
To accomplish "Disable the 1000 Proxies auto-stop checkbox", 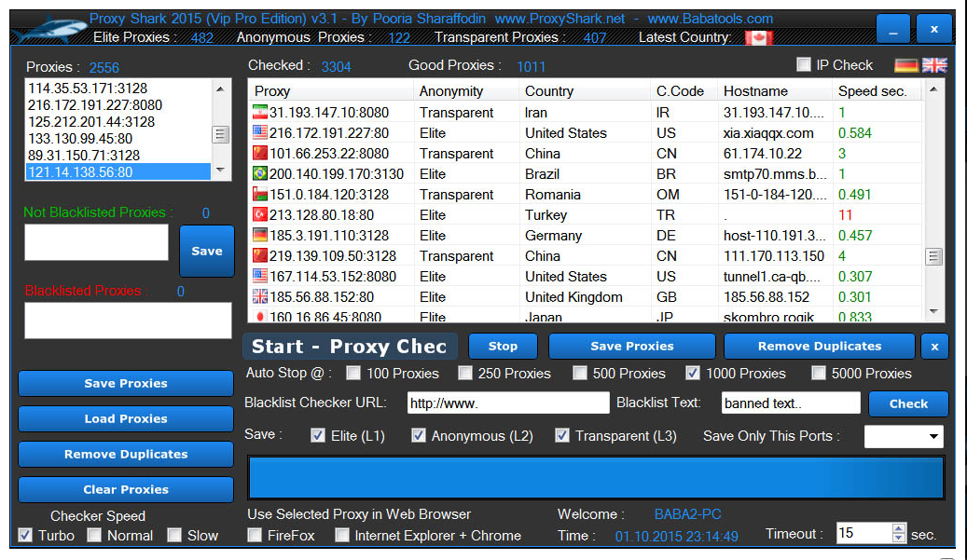I will click(692, 373).
